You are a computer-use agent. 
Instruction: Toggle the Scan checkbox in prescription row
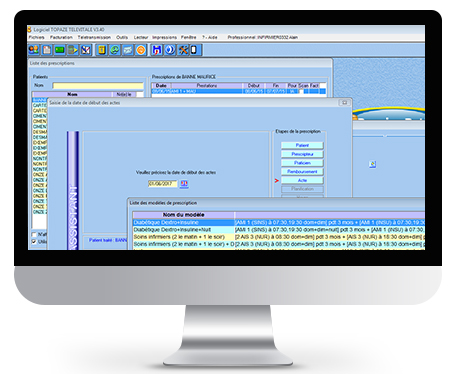[x=301, y=91]
